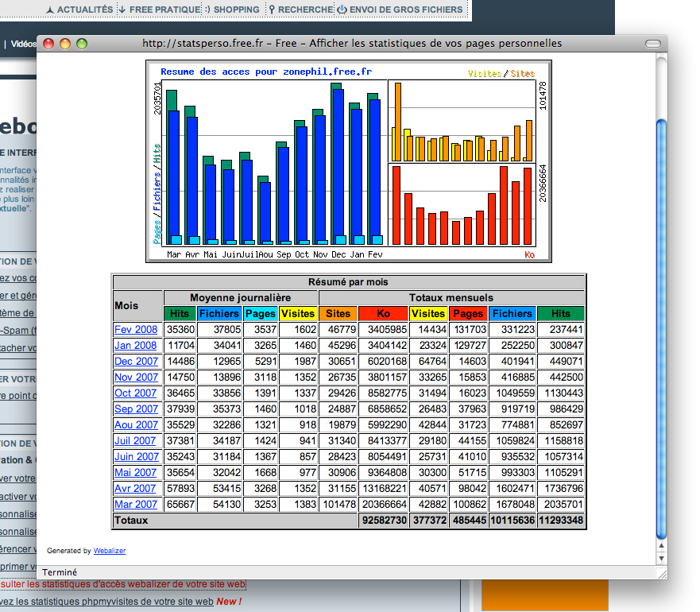Viewport: 700px width, 612px height.
Task: Open ENVOI DE GROS FICHIERS menu item
Action: pos(406,10)
